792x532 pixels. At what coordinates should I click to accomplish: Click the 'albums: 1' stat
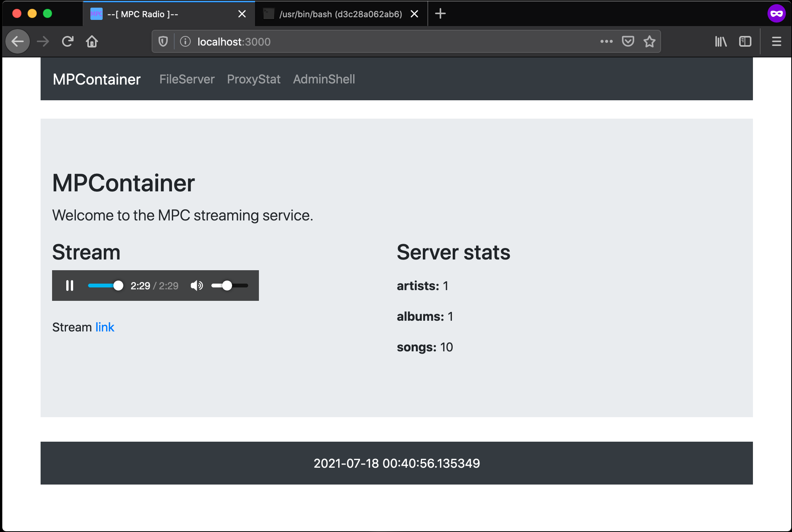pyautogui.click(x=425, y=317)
